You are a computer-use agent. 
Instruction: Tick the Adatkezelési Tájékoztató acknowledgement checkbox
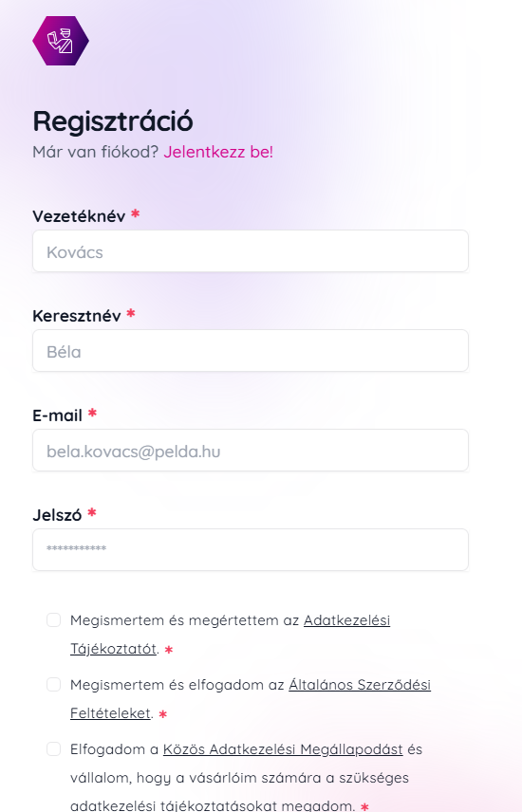coord(53,619)
